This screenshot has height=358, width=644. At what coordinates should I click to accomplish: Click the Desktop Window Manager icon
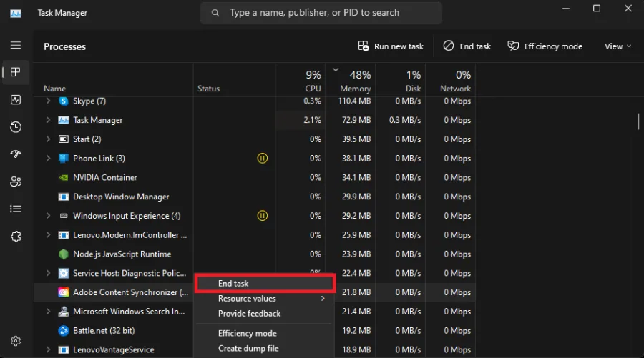pos(63,197)
